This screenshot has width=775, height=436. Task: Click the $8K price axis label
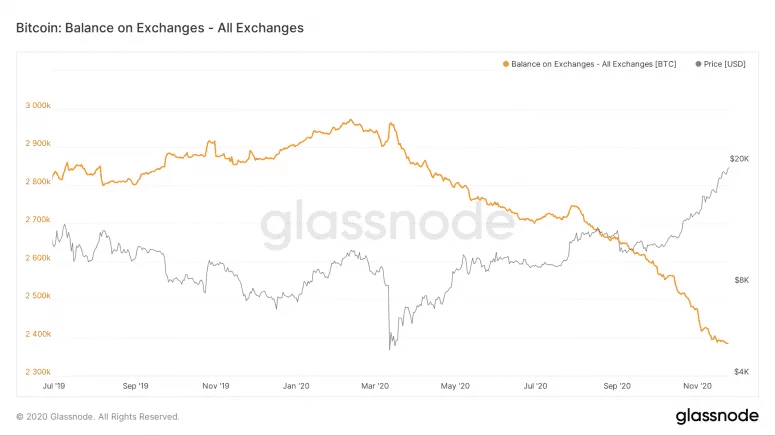[741, 280]
